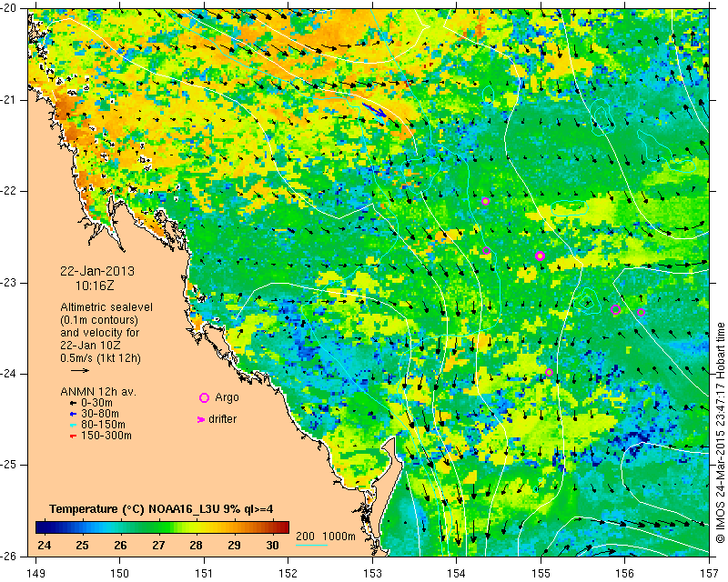Click the longitude axis label "149"
The image size is (728, 582).
(35, 574)
